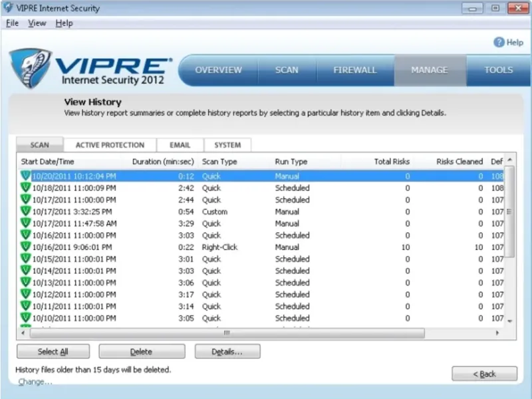Click the Help question mark icon

(499, 42)
